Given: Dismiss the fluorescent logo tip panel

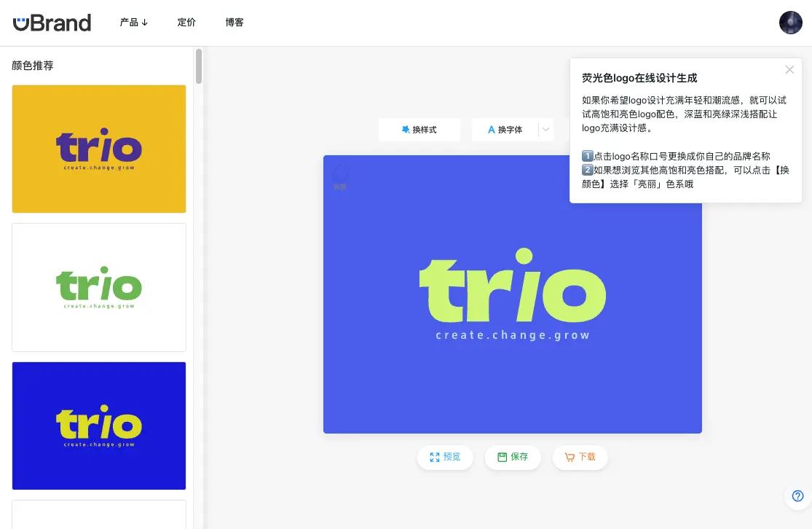Looking at the screenshot, I should pyautogui.click(x=789, y=69).
